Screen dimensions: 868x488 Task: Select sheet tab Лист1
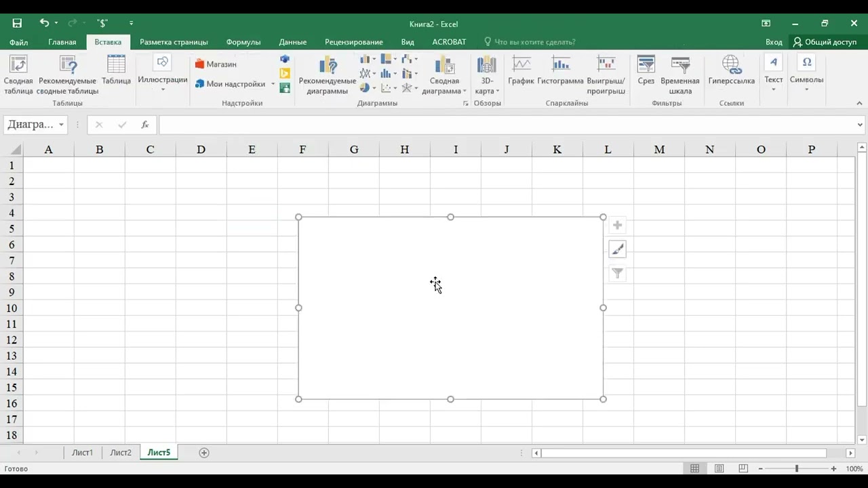tap(83, 453)
